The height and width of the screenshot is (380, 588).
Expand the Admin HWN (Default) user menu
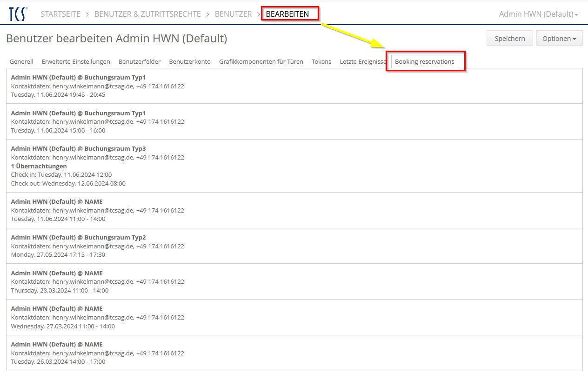[x=538, y=14]
